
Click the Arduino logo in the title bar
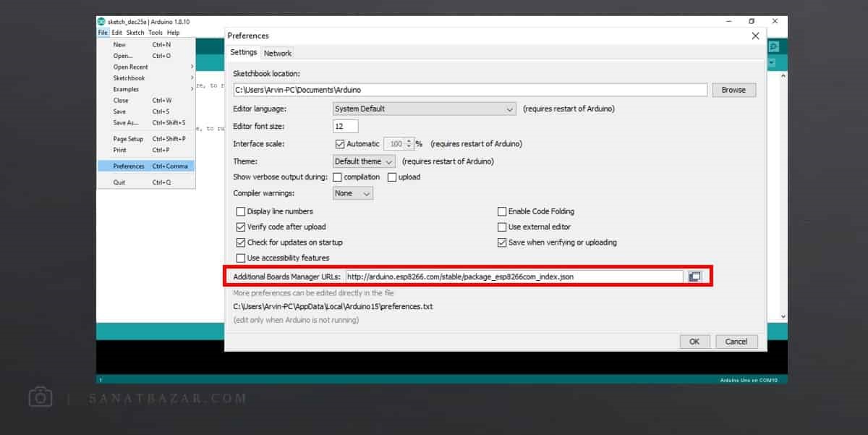click(x=101, y=22)
